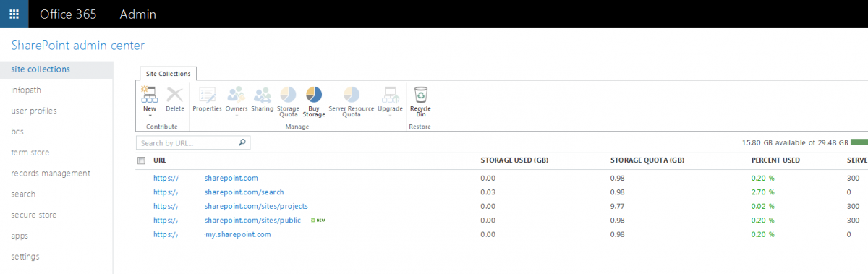
Task: Open bcs in the sidebar
Action: 17,132
